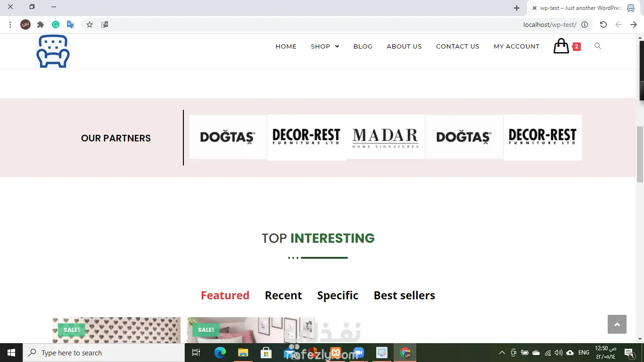Viewport: 644px width, 362px height.
Task: Click the ENG language indicator
Action: click(x=584, y=353)
